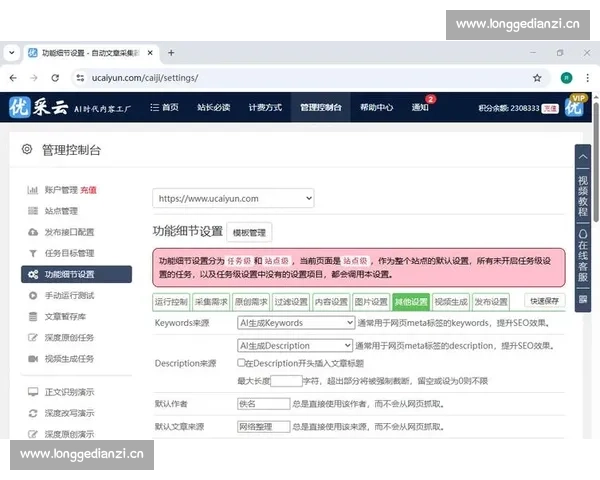Switch to the 过滤设置 tab
Viewport: 600px width, 480px height.
tap(291, 302)
